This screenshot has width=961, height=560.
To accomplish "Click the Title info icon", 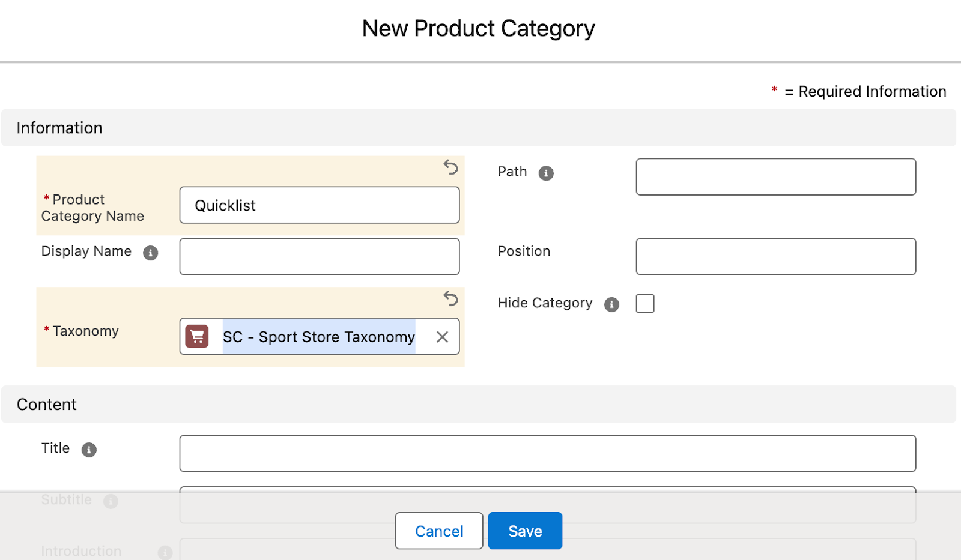I will click(89, 450).
